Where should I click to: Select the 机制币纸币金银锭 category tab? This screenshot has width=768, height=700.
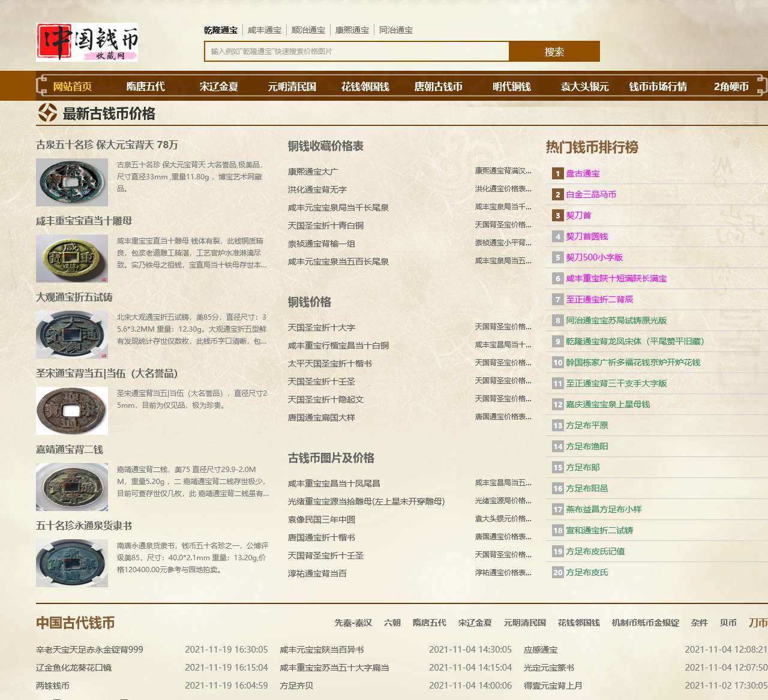pos(645,623)
